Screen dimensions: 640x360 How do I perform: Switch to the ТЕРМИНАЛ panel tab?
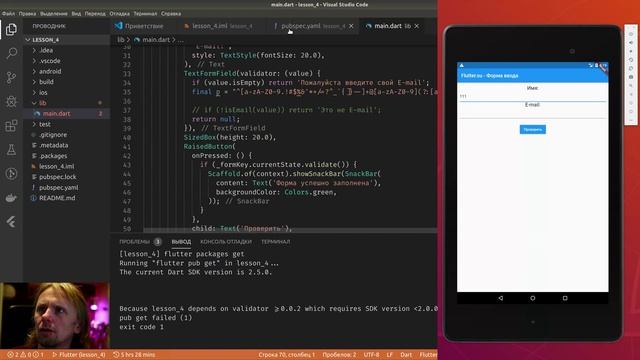point(276,242)
